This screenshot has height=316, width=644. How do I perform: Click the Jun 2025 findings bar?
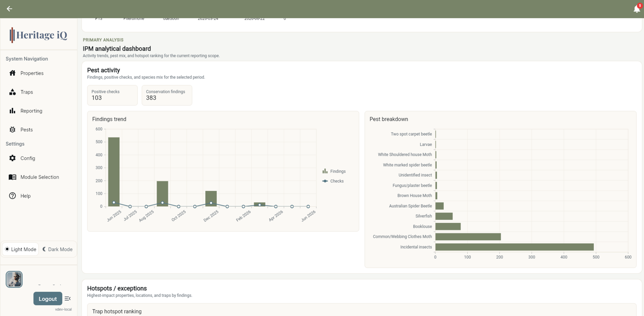[114, 172]
